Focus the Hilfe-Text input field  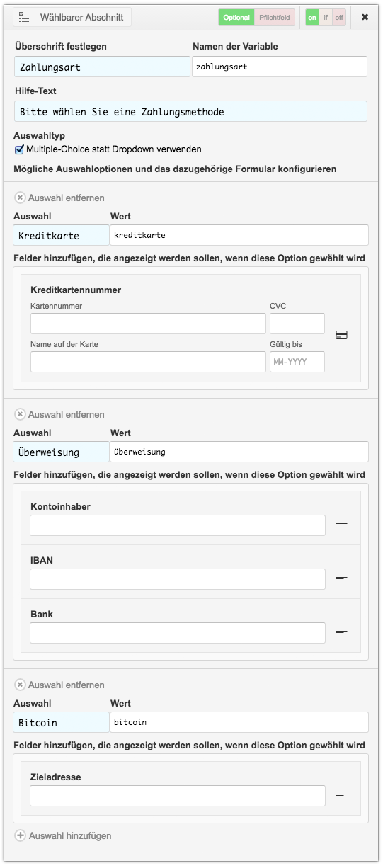(x=190, y=111)
